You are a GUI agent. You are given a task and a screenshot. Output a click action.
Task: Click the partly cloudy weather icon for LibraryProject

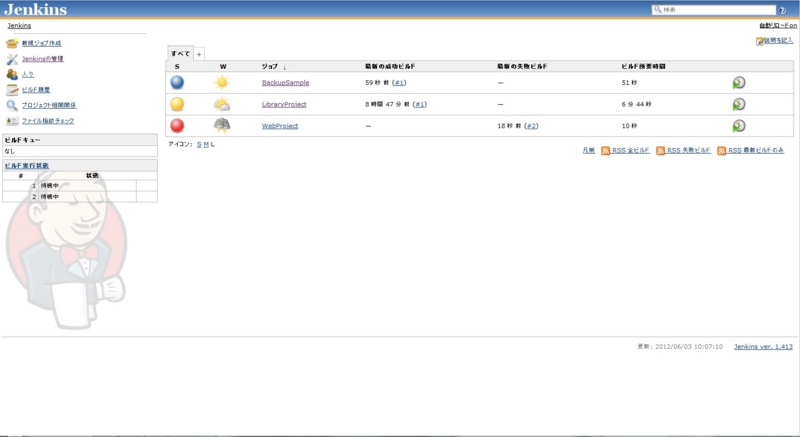(x=222, y=104)
